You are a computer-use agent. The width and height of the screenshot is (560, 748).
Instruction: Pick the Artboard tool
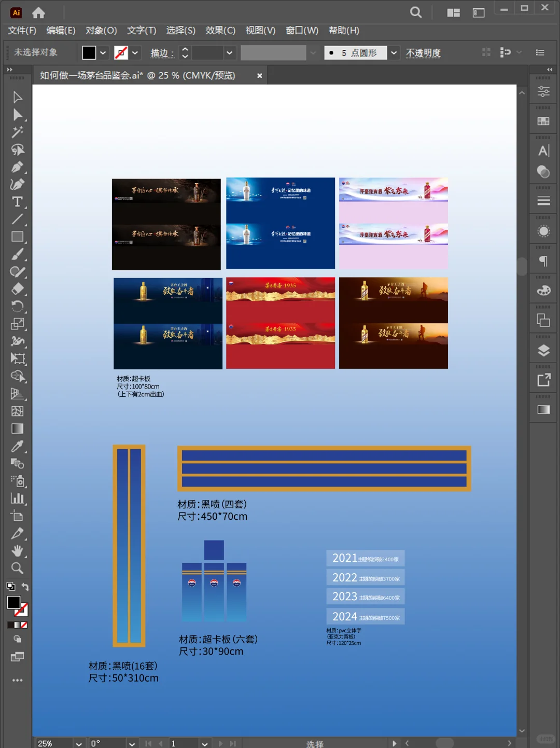[x=18, y=516]
